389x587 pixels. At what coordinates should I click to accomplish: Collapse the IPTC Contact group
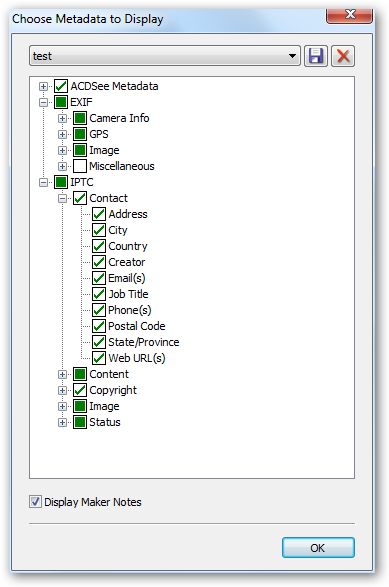pyautogui.click(x=63, y=199)
